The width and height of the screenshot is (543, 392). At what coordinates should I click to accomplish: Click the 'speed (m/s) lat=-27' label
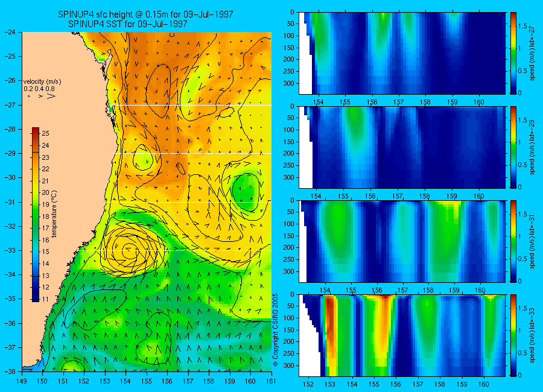coord(533,53)
